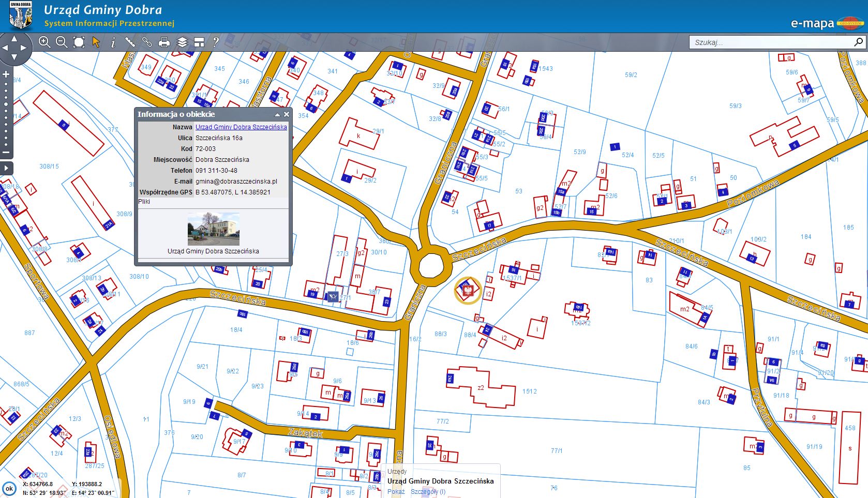Open the Urząd Gminy building photo thumbnail
This screenshot has width=868, height=498.
(x=213, y=229)
